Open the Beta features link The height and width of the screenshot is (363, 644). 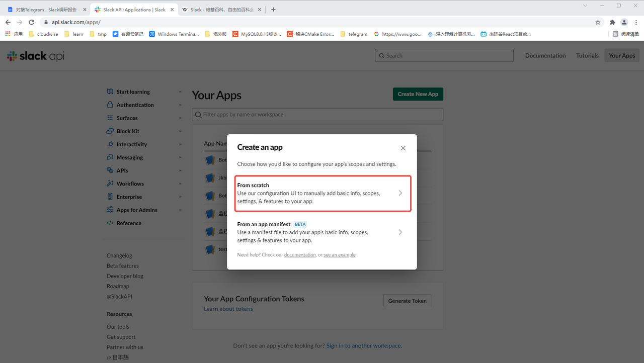(123, 265)
